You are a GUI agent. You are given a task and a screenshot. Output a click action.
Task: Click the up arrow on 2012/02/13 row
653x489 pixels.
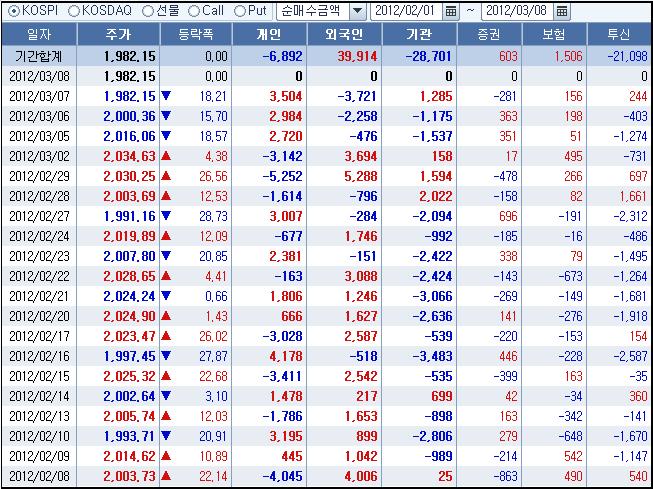[x=166, y=416]
